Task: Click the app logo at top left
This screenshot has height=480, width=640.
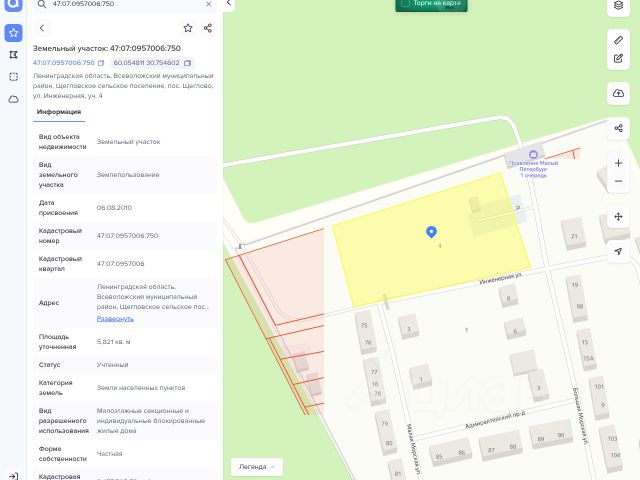Action: point(13,5)
